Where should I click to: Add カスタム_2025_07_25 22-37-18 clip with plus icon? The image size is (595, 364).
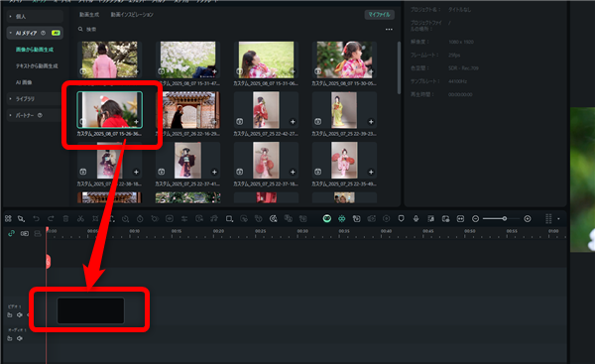293,172
